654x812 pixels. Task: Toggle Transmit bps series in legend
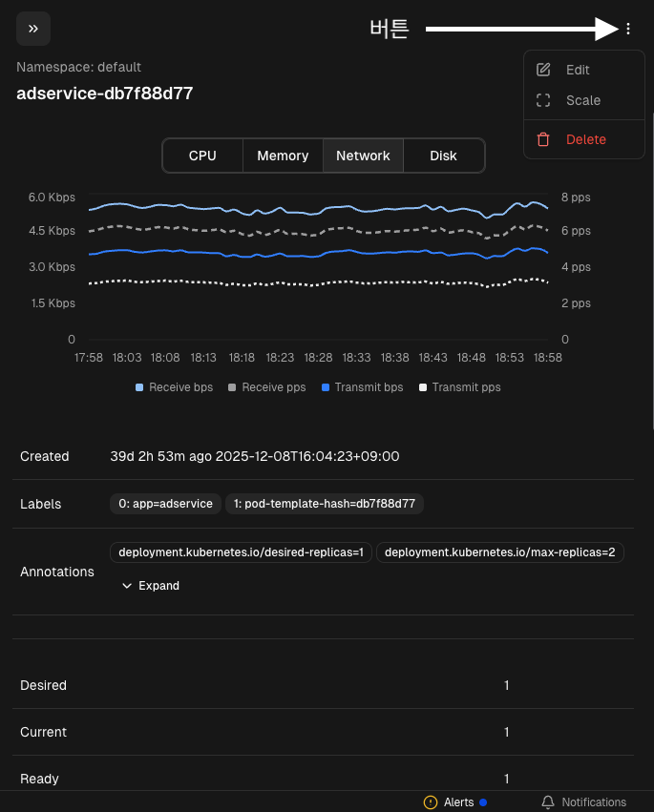click(x=362, y=387)
